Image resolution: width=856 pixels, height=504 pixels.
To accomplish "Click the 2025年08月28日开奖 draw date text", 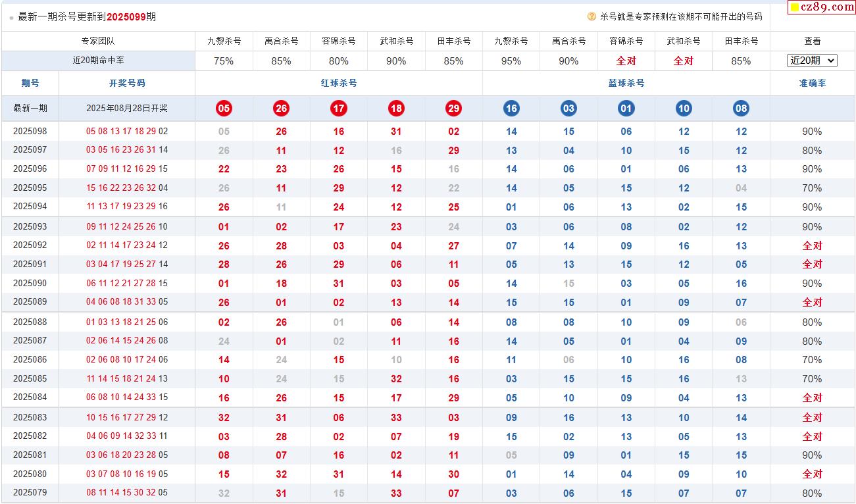I will (x=127, y=109).
